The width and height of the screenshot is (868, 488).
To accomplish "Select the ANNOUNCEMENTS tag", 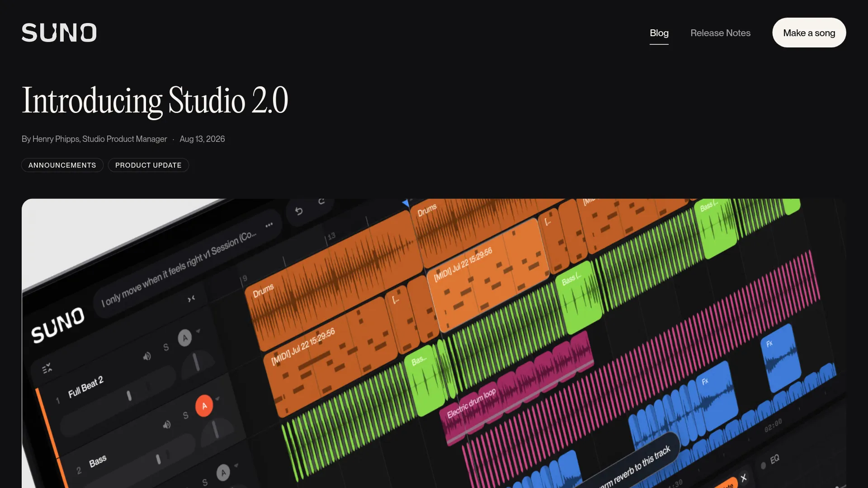I will [x=62, y=165].
